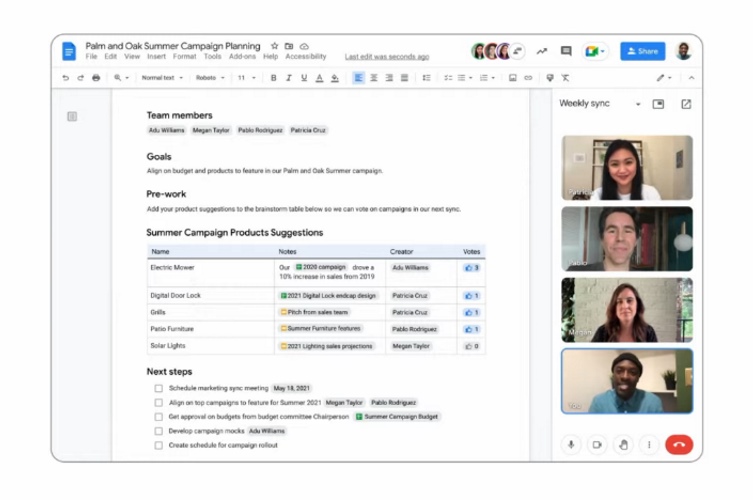
Task: Clear text formatting
Action: tap(565, 78)
